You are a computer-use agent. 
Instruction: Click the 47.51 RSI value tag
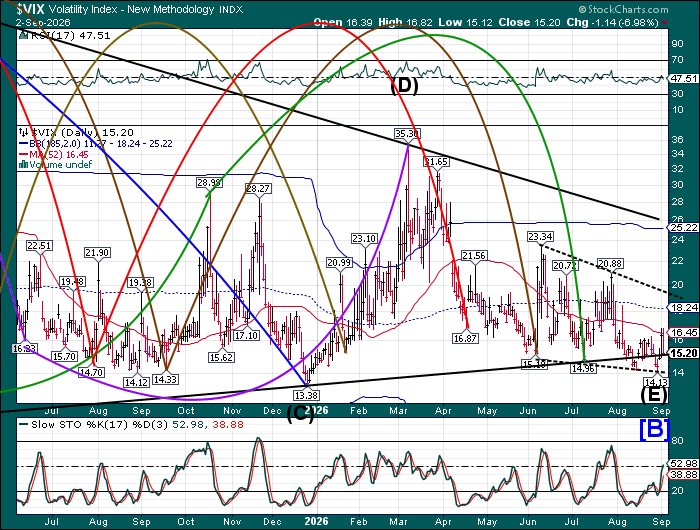(x=683, y=79)
